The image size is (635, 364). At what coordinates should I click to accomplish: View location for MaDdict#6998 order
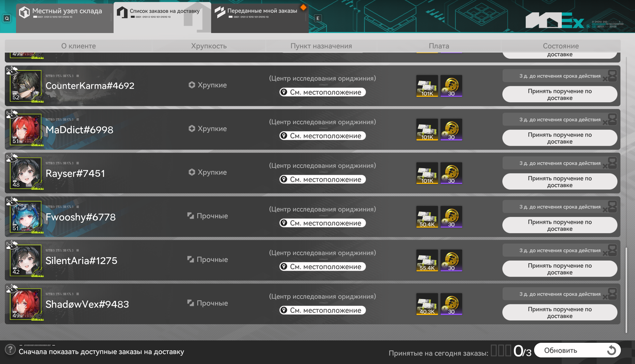click(322, 136)
